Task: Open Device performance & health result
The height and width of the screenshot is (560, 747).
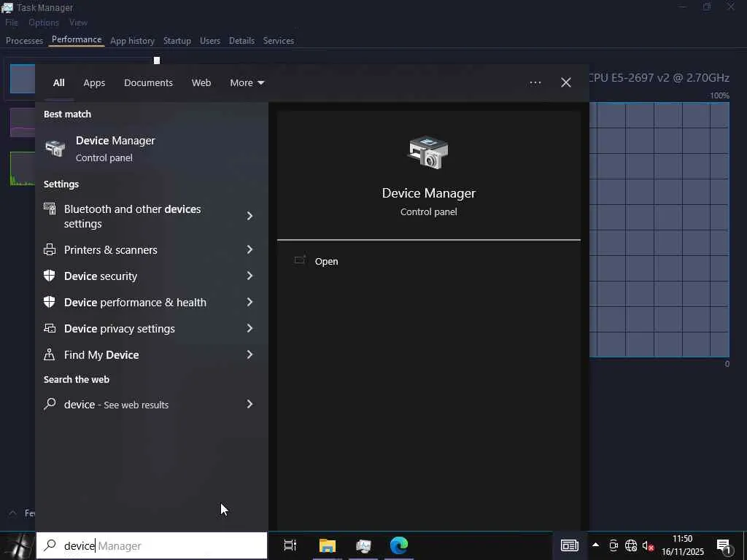Action: (x=152, y=302)
